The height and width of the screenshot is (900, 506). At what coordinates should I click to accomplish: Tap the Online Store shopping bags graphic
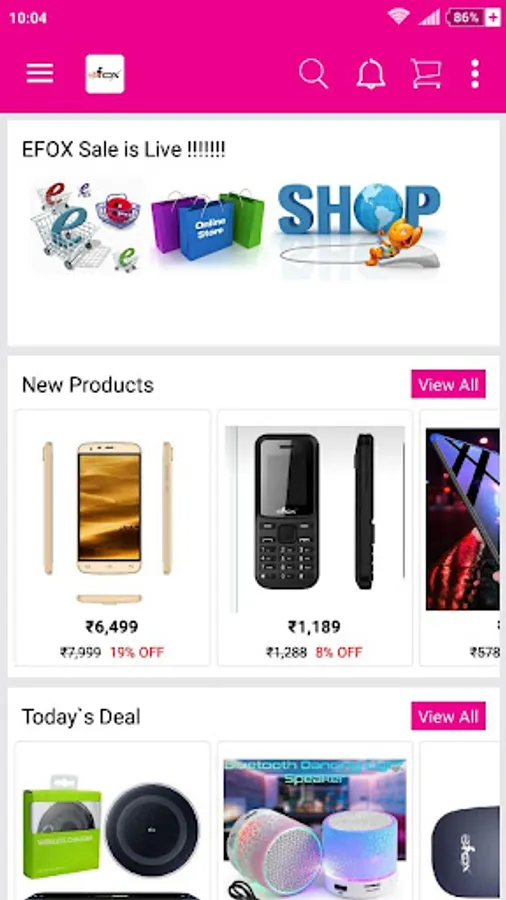(x=207, y=224)
